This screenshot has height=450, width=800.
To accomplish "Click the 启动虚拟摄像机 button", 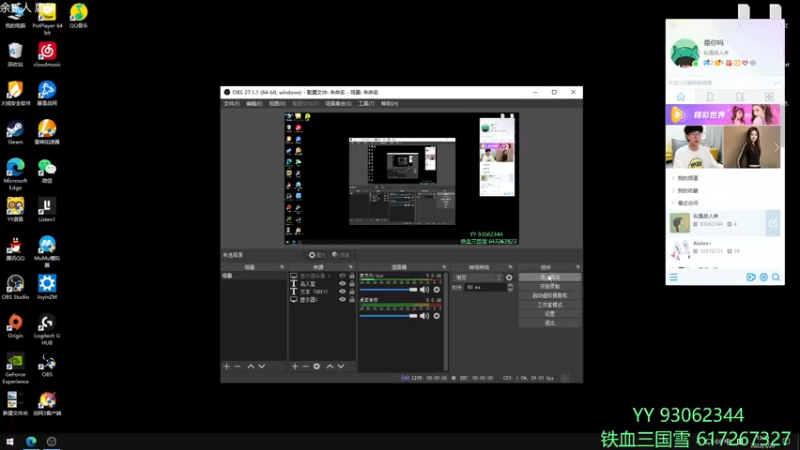I will tap(549, 295).
